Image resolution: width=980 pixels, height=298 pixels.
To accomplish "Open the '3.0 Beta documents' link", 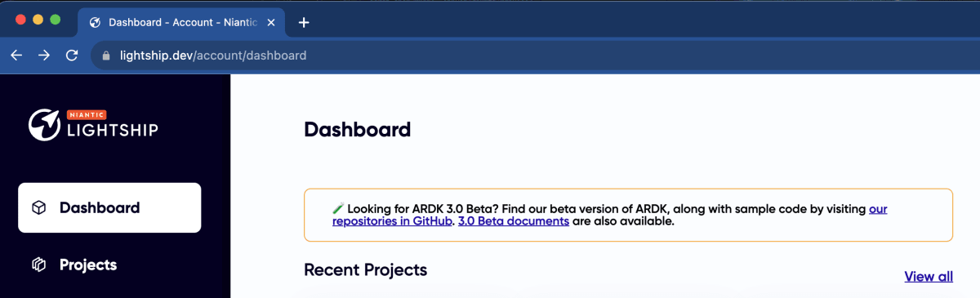I will [514, 220].
